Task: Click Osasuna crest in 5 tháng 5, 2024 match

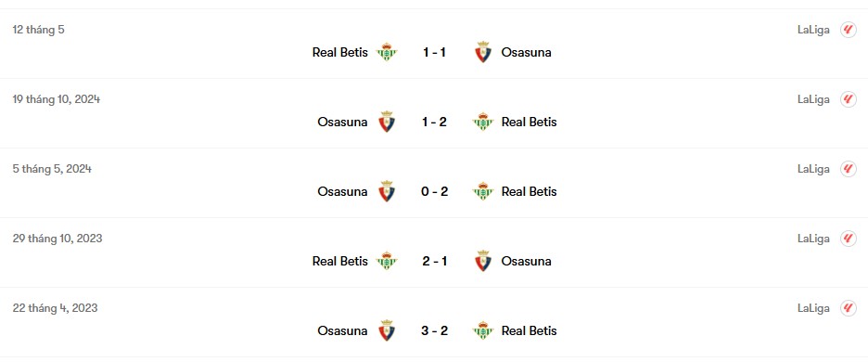Action: click(x=387, y=191)
